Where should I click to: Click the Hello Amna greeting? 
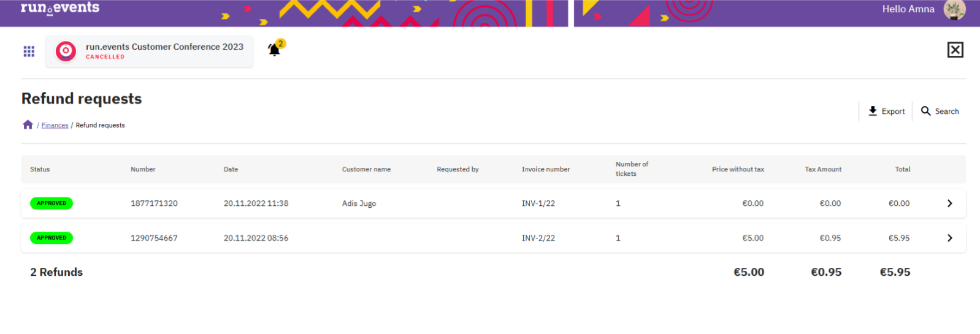click(908, 9)
